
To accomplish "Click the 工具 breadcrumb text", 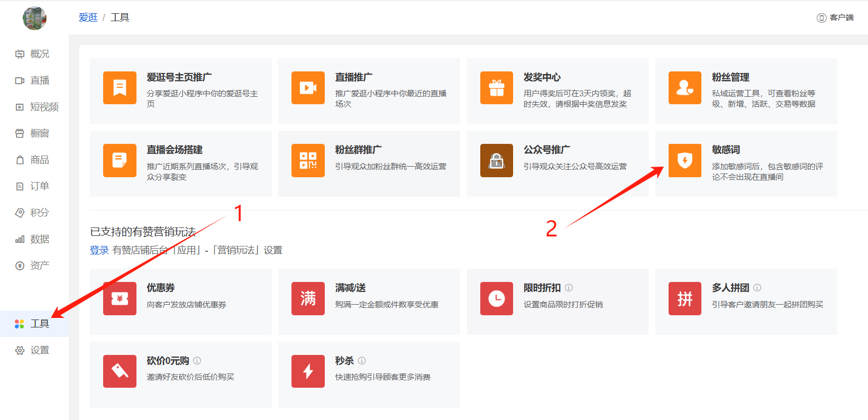I will pos(120,17).
